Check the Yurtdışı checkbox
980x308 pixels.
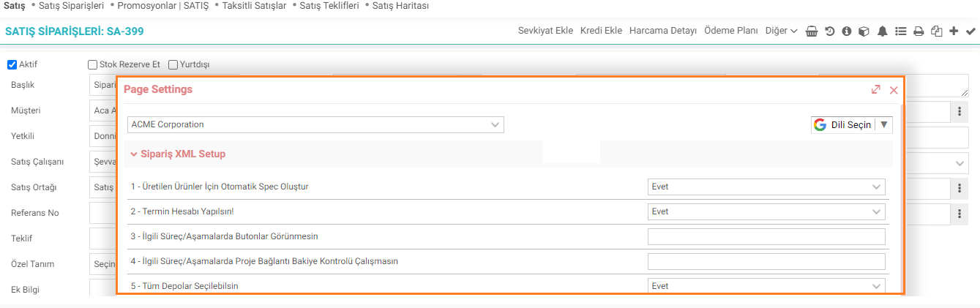(173, 64)
